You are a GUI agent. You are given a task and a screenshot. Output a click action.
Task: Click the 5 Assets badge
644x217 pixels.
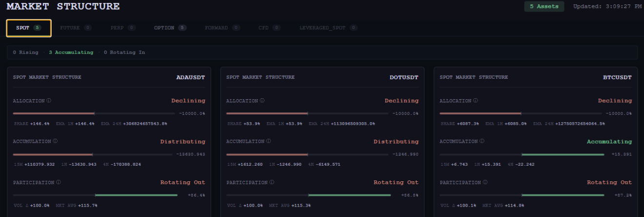544,6
